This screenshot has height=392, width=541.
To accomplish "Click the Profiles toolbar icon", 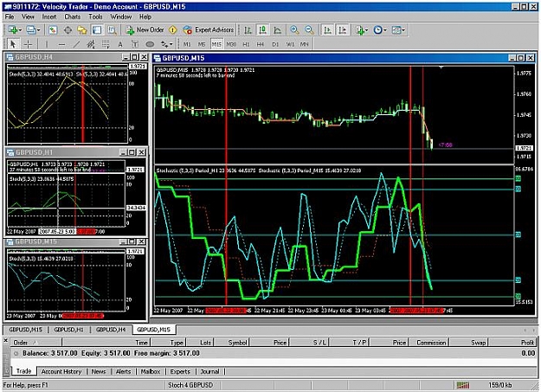I will (x=31, y=30).
